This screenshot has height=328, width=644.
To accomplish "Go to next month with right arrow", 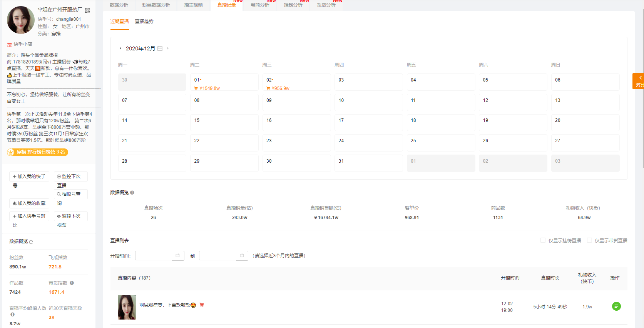I will click(x=168, y=48).
